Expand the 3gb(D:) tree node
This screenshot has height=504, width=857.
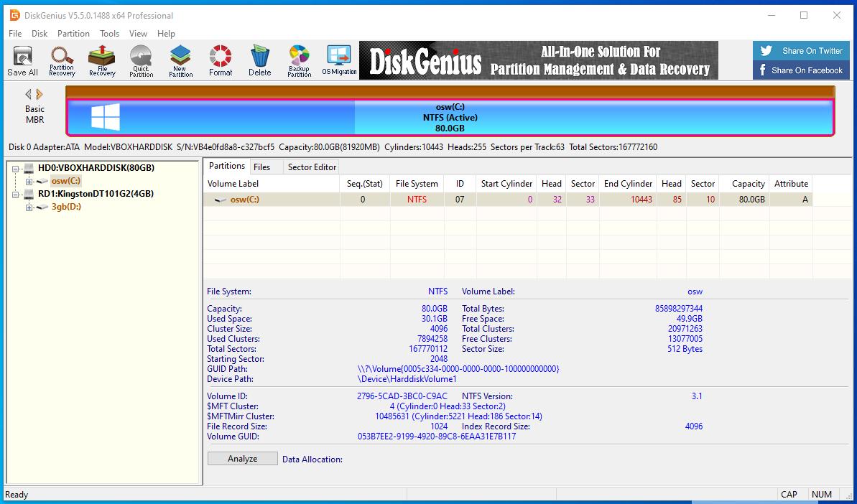click(x=29, y=207)
